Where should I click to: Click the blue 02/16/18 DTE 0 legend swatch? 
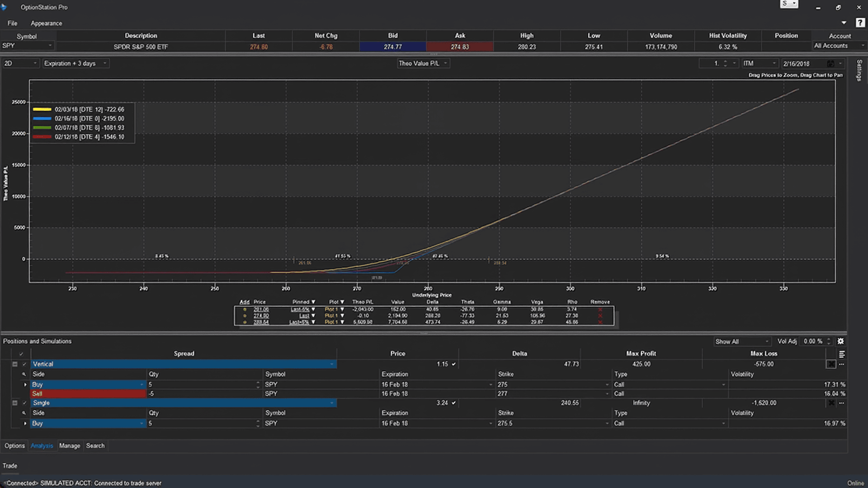pyautogui.click(x=42, y=118)
